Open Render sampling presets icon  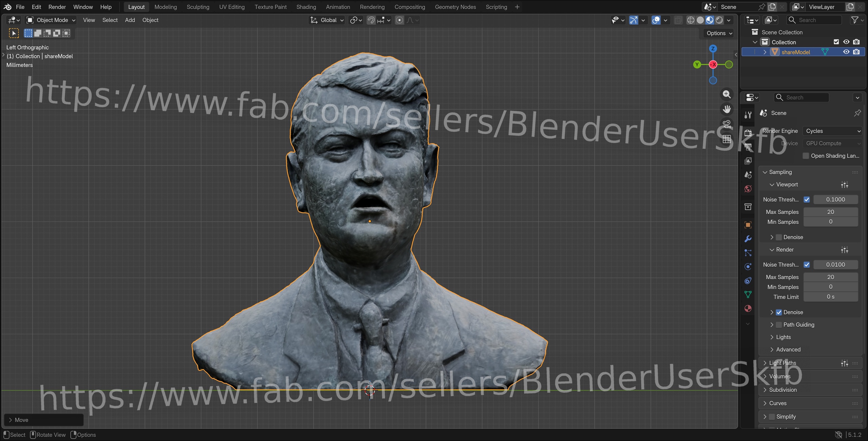tap(845, 250)
